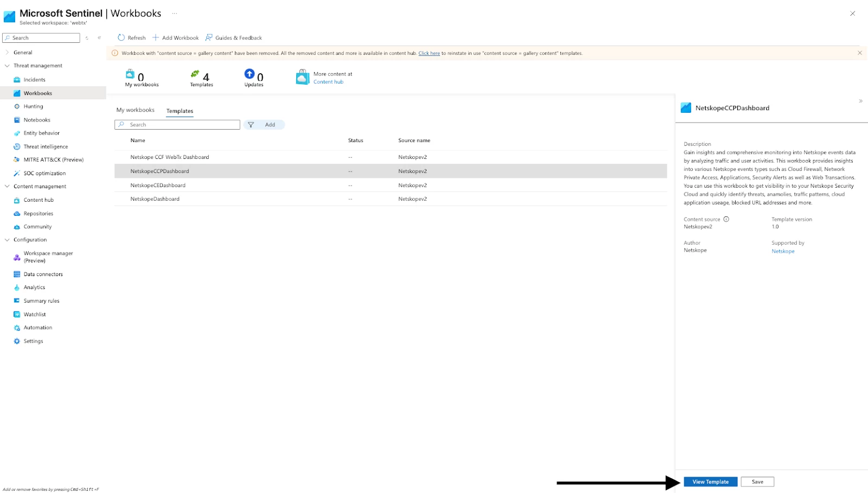The height and width of the screenshot is (493, 868).
Task: Open Data connectors page
Action: click(x=43, y=274)
